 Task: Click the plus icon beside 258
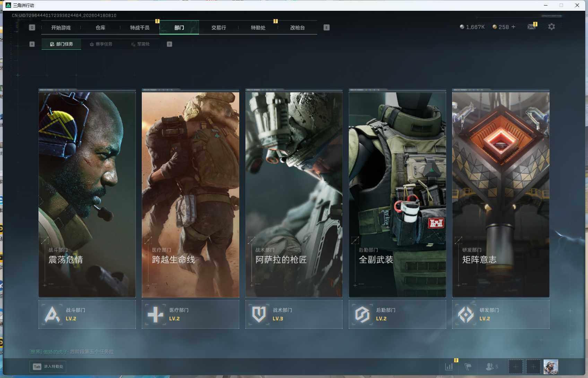[x=513, y=27]
